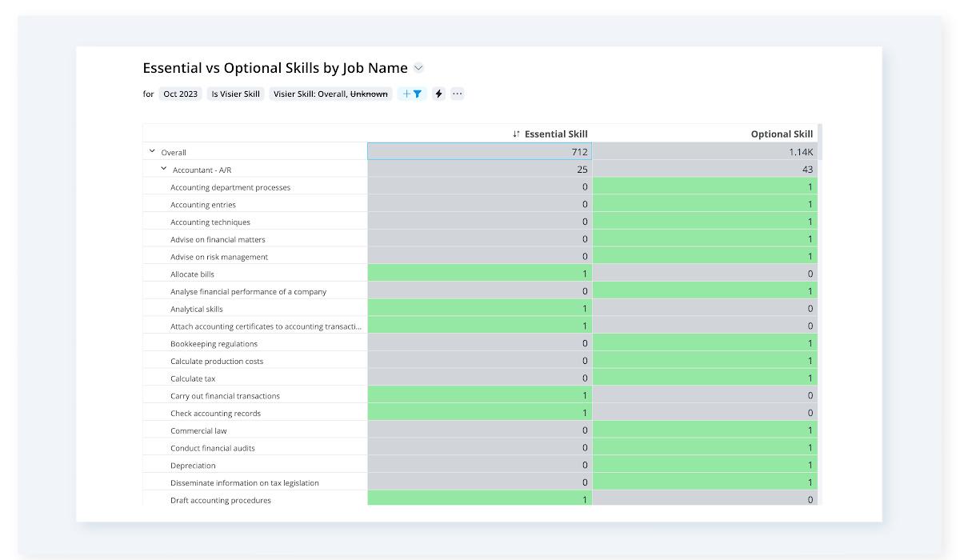Screen dimensions: 960x560
Task: Click the Accounting department processes row label
Action: [230, 187]
